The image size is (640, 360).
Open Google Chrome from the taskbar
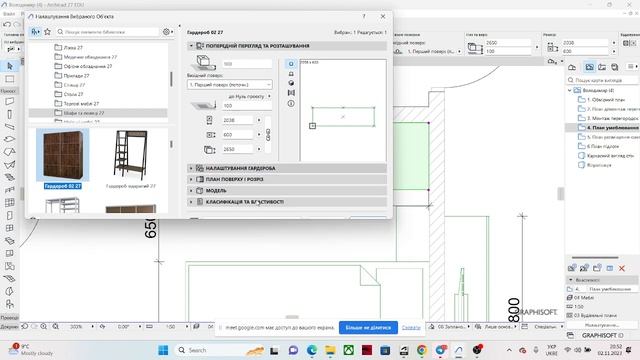[x=422, y=350]
